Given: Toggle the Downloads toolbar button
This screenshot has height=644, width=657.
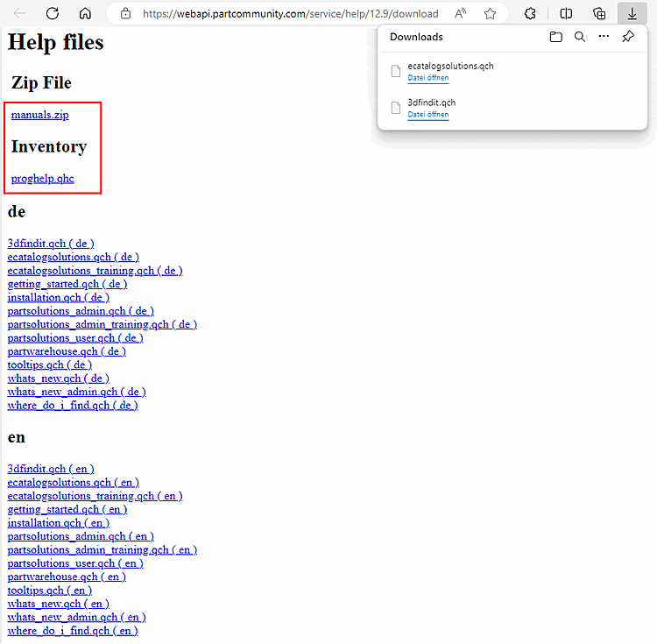Looking at the screenshot, I should (632, 13).
